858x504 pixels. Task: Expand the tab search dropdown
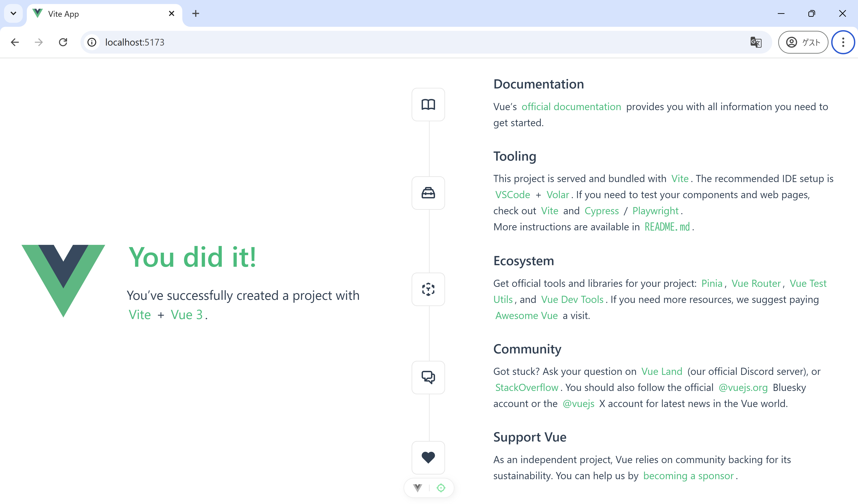13,14
